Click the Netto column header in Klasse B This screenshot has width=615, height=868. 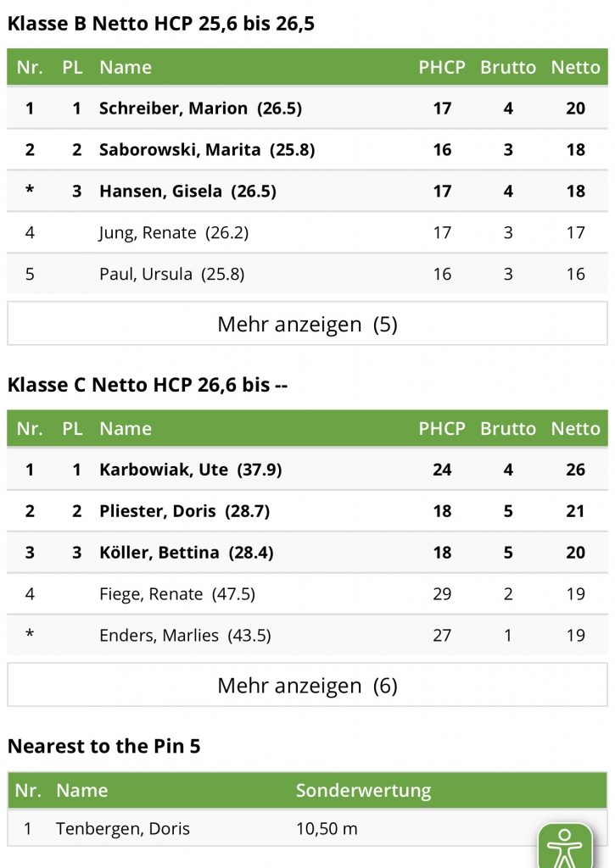[x=576, y=67]
